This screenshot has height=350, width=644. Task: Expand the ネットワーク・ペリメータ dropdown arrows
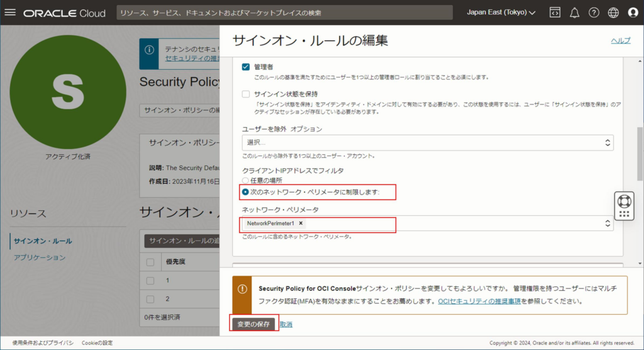click(x=608, y=223)
